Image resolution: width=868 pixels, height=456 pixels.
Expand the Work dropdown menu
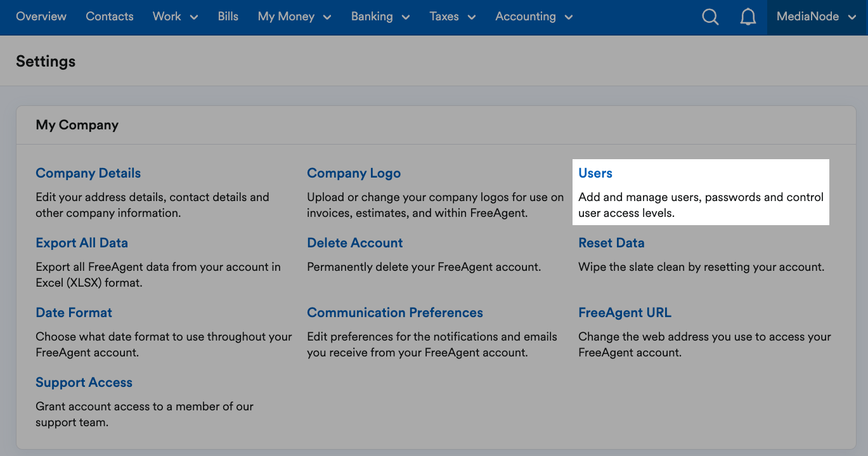coord(174,17)
